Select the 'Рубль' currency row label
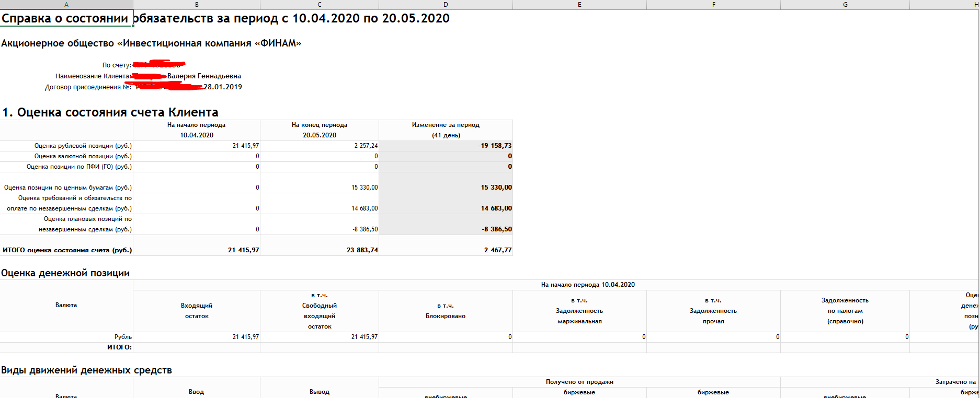 tap(123, 337)
